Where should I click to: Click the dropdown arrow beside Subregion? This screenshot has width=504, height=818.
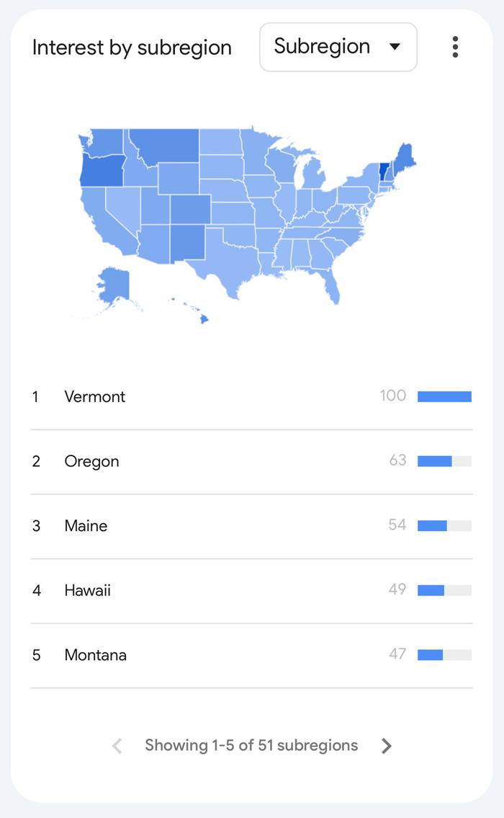pos(395,46)
